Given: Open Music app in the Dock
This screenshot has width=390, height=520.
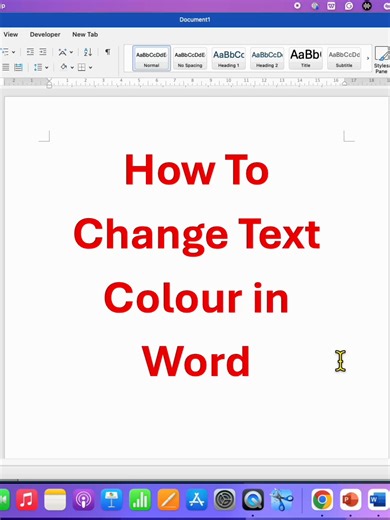Looking at the screenshot, I should [x=27, y=500].
